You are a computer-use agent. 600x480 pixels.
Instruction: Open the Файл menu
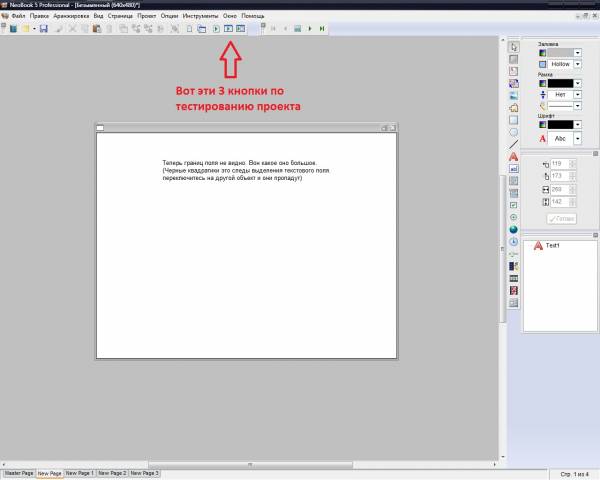(x=18, y=16)
